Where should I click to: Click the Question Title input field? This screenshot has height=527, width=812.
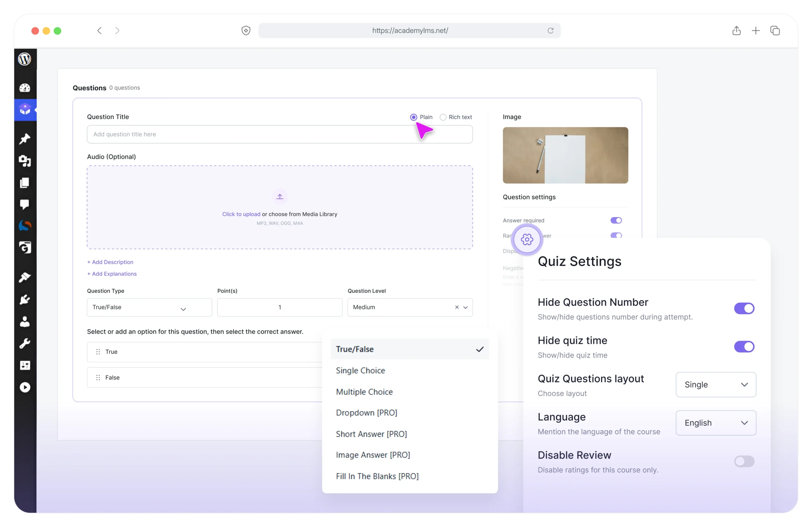pyautogui.click(x=280, y=134)
